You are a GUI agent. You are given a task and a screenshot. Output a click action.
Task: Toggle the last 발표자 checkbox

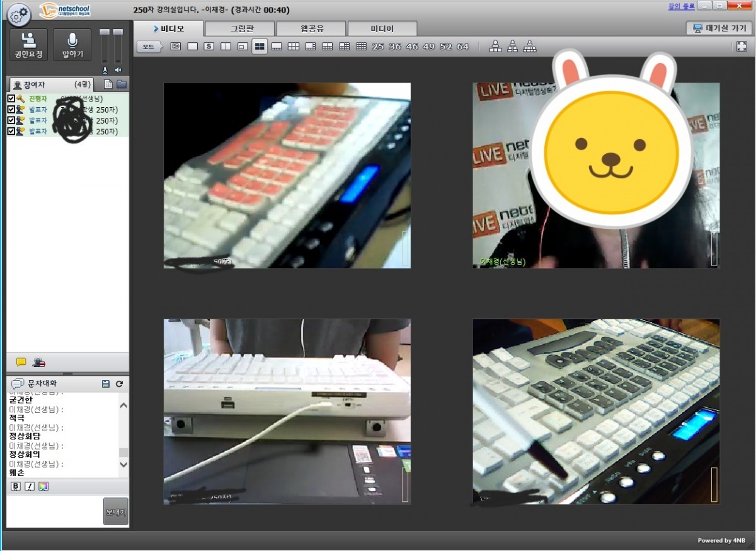click(11, 131)
